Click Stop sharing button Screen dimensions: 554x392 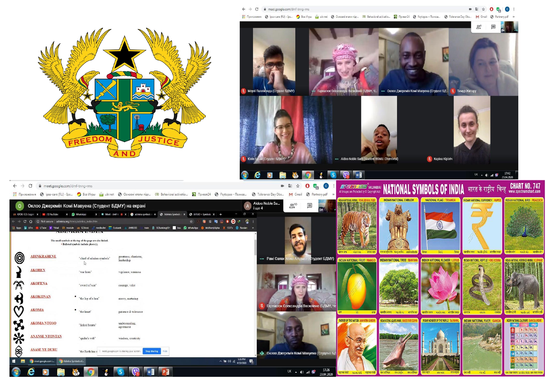(152, 351)
